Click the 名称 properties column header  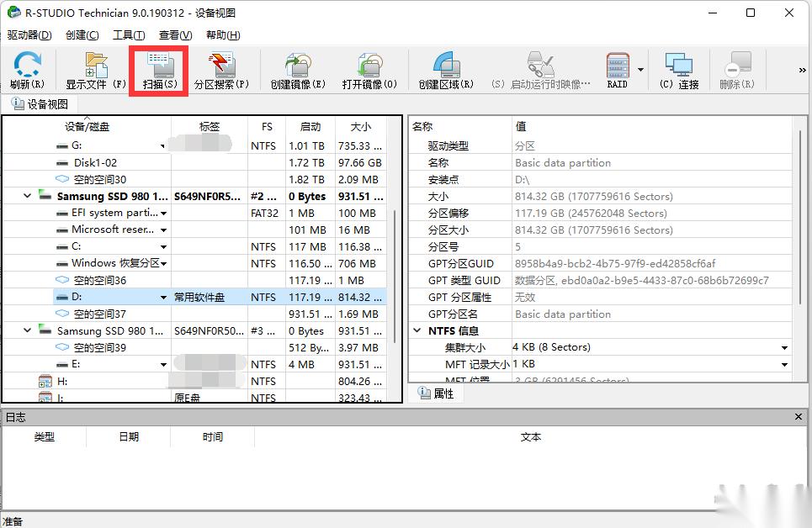460,126
